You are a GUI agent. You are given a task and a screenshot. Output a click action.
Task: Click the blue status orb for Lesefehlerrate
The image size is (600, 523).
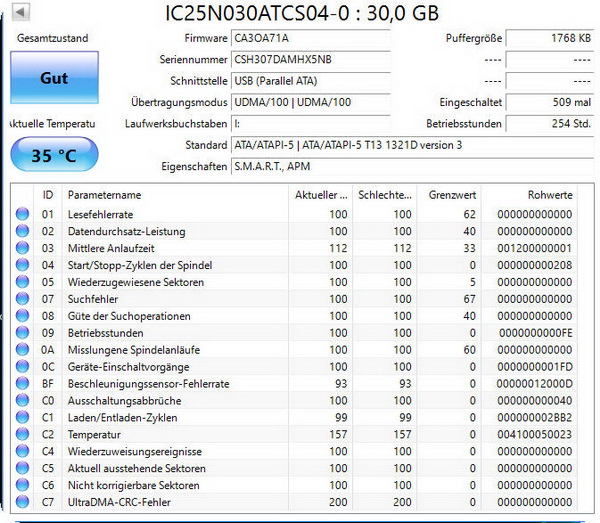pos(22,214)
